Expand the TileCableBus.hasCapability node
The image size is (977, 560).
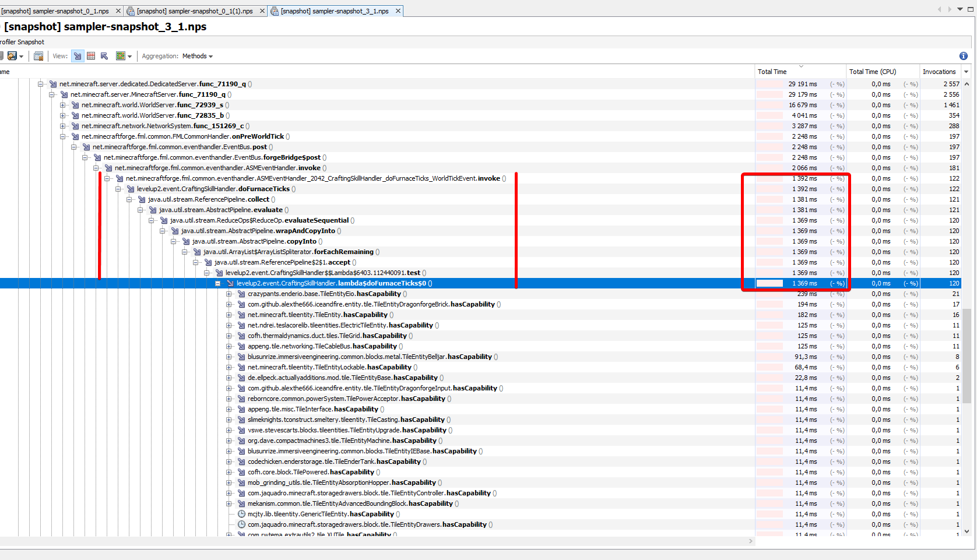[x=229, y=346]
